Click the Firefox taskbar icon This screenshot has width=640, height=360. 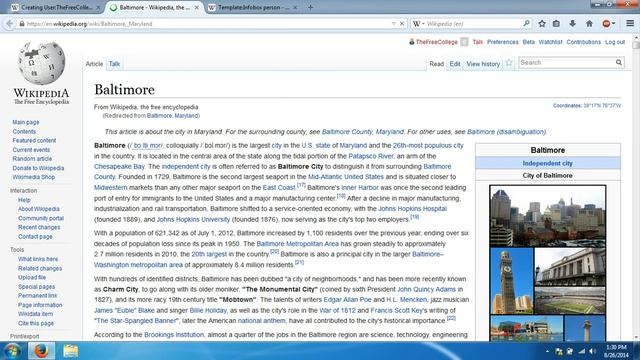(x=41, y=351)
